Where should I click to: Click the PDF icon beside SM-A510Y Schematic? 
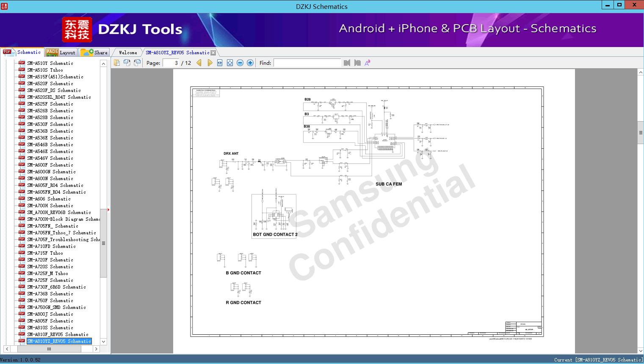[x=22, y=63]
